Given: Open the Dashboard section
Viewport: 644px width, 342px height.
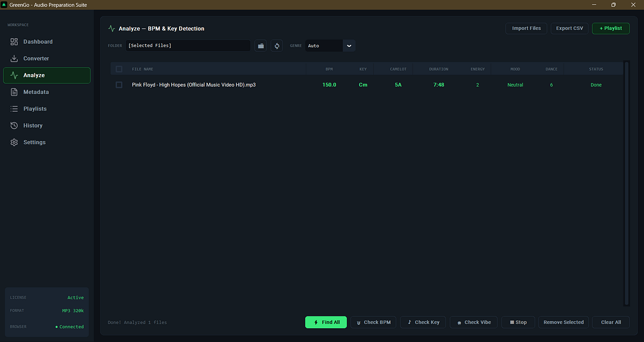Looking at the screenshot, I should click(x=47, y=42).
